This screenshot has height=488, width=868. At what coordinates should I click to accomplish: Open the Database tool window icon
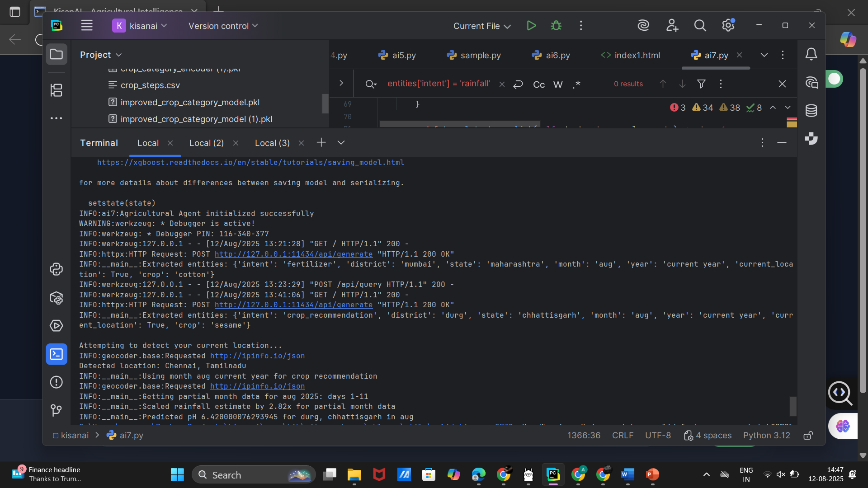811,110
